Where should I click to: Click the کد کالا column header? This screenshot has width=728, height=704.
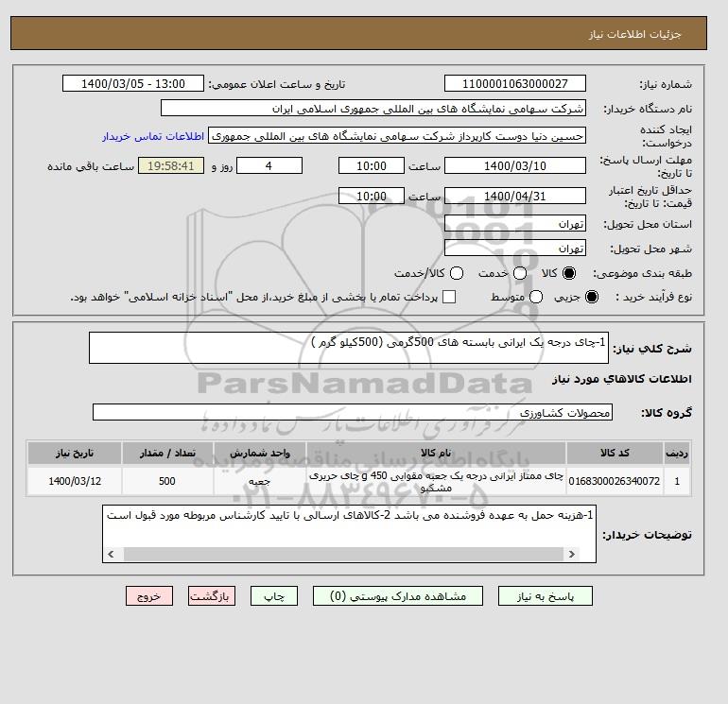pyautogui.click(x=615, y=453)
